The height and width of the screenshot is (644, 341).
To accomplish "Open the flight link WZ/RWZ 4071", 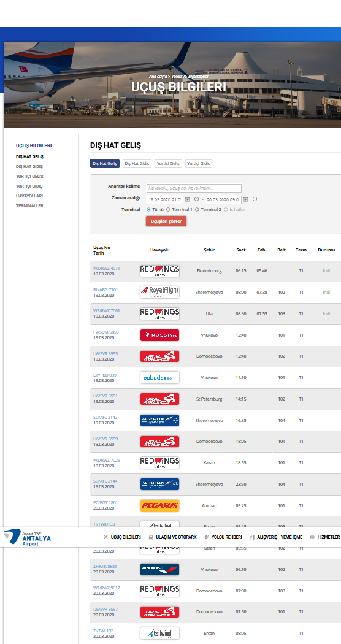I will [106, 269].
